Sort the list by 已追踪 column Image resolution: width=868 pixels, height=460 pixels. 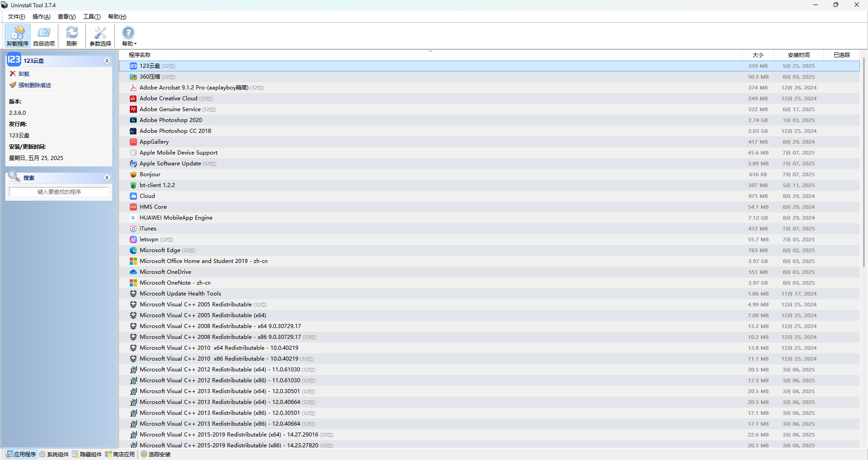point(842,55)
